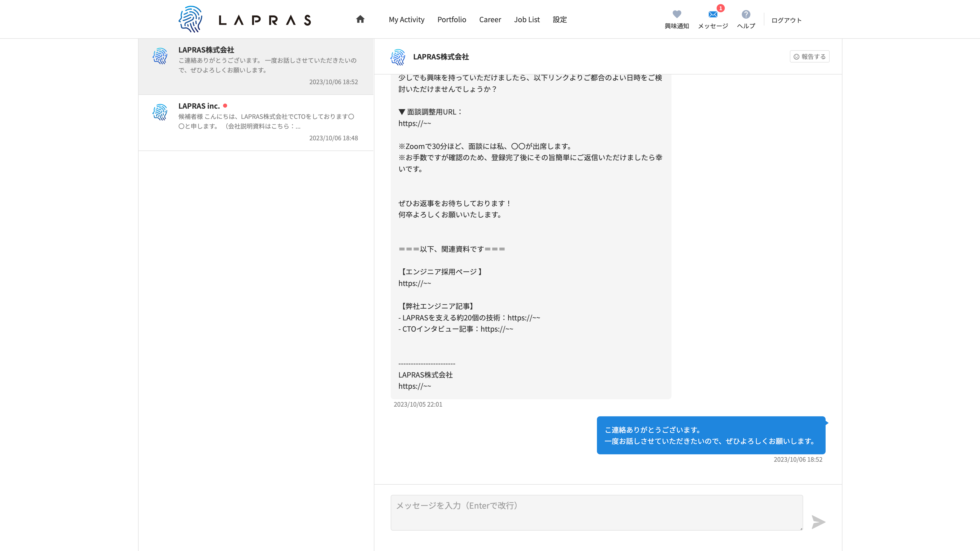Click the LAPRAS wordmark text logo
Viewport: 980px width, 551px height.
click(x=265, y=20)
